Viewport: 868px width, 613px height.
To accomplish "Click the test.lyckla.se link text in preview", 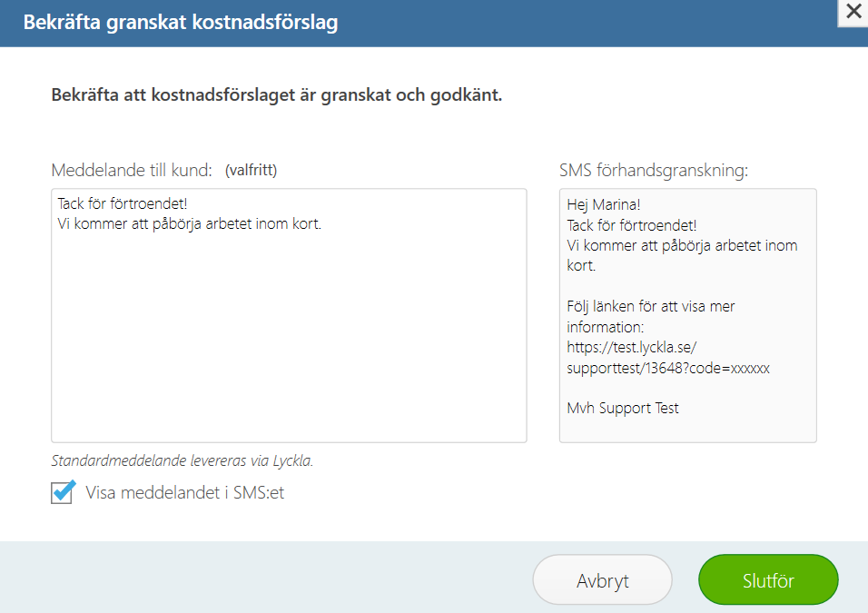I will (668, 358).
